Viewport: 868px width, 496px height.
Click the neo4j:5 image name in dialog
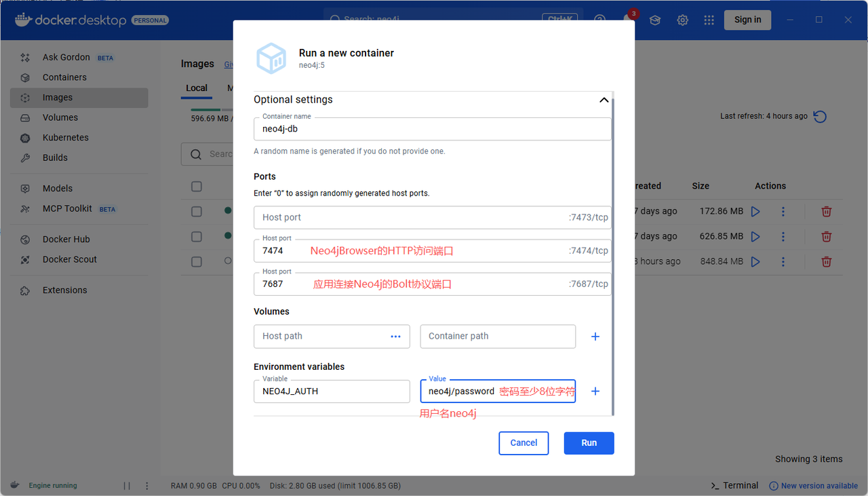pyautogui.click(x=312, y=65)
